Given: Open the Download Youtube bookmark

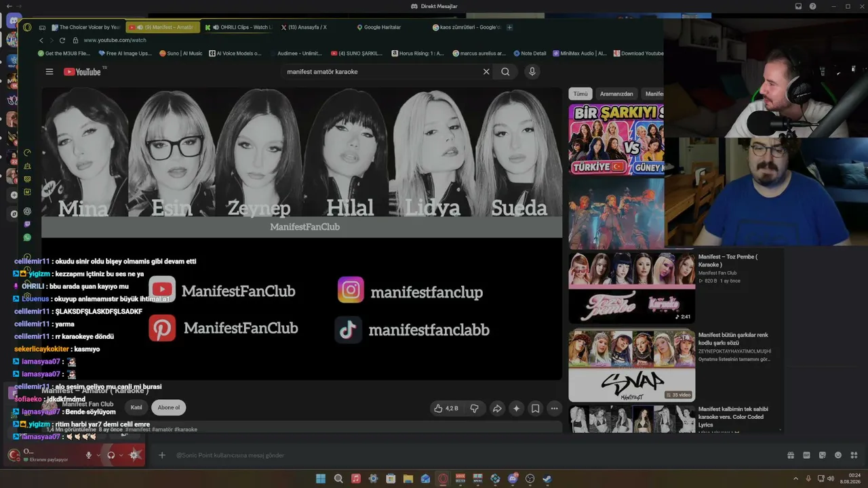Looking at the screenshot, I should click(x=638, y=54).
